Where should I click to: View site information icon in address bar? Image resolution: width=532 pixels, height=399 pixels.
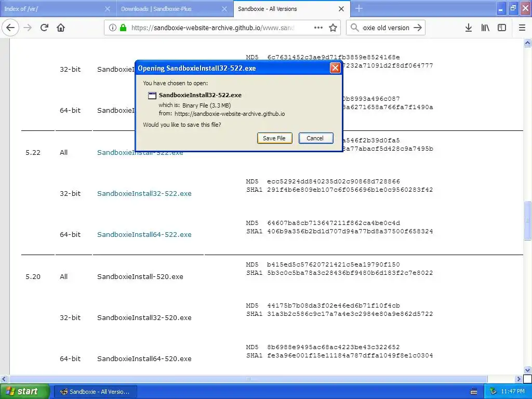[x=113, y=28]
